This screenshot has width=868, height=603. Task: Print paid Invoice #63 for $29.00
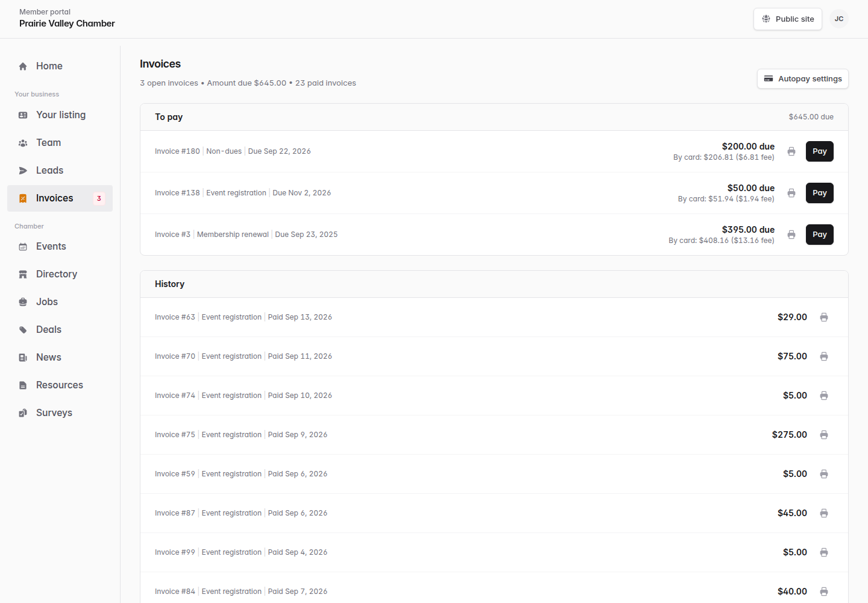pos(824,317)
